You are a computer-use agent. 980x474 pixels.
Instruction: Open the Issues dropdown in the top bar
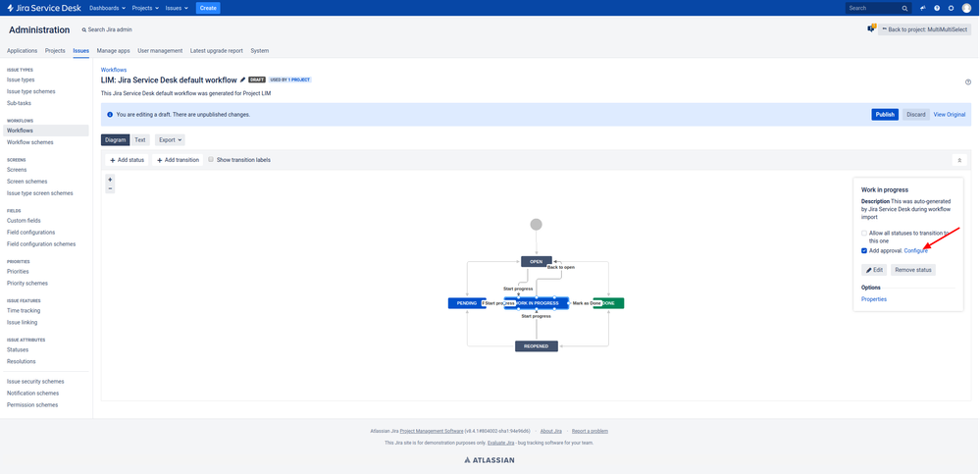point(179,8)
